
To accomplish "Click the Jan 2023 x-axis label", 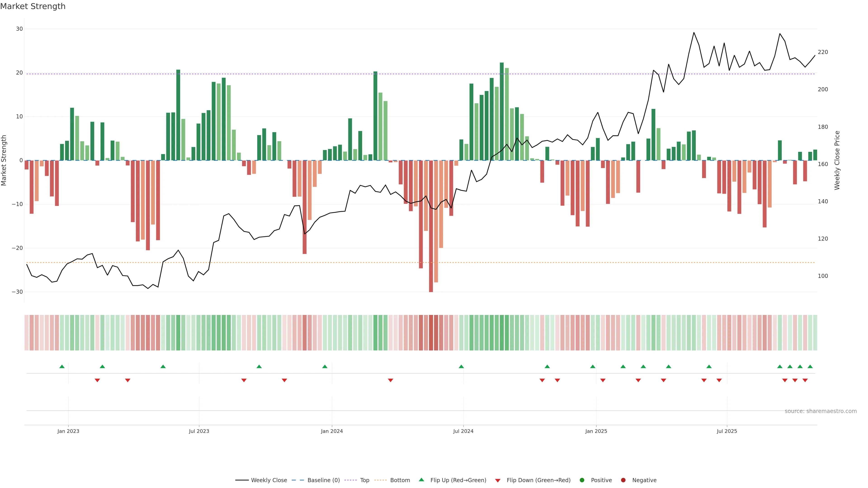I will (x=68, y=431).
